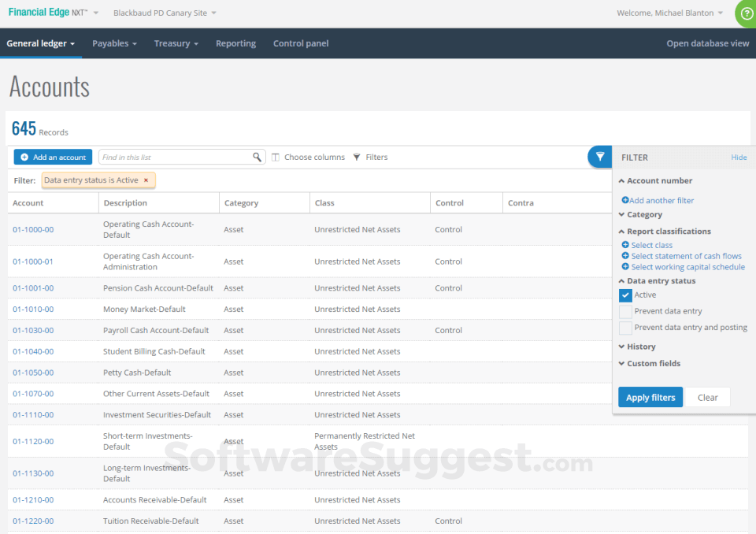The width and height of the screenshot is (756, 534).
Task: Switch to the Reporting tab
Action: point(235,43)
